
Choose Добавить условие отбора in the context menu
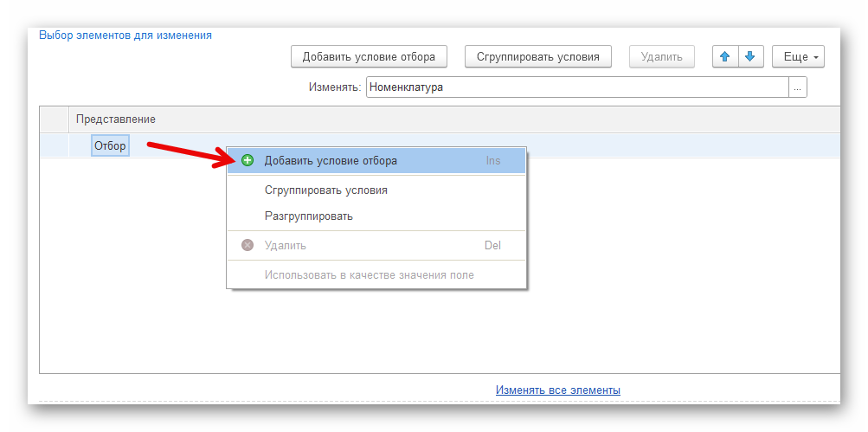(376, 161)
